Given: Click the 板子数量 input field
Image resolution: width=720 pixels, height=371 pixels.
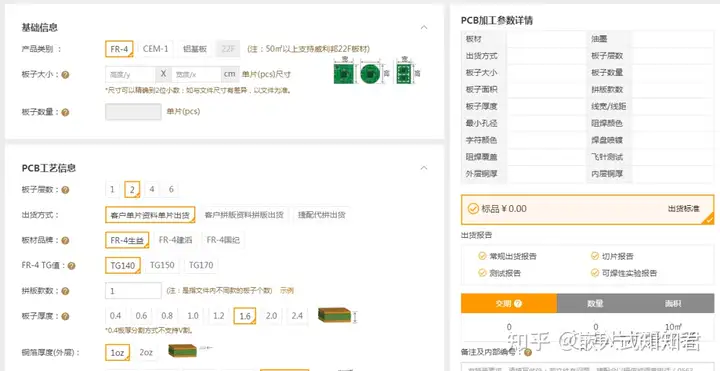Looking at the screenshot, I should [133, 112].
